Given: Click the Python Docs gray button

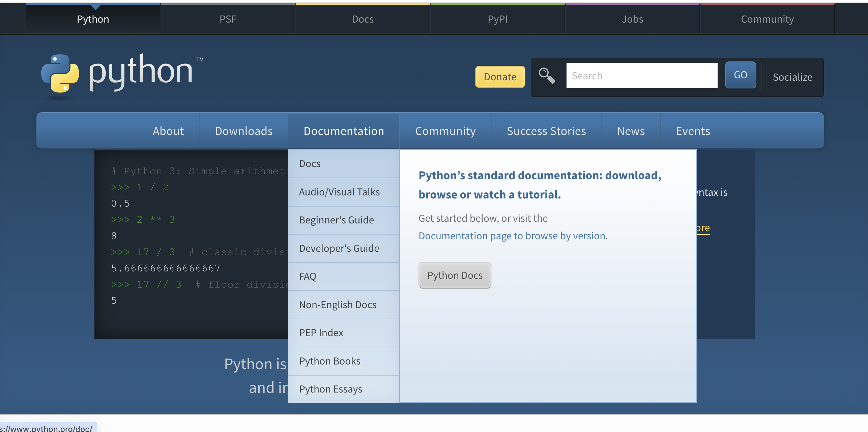Looking at the screenshot, I should point(455,275).
